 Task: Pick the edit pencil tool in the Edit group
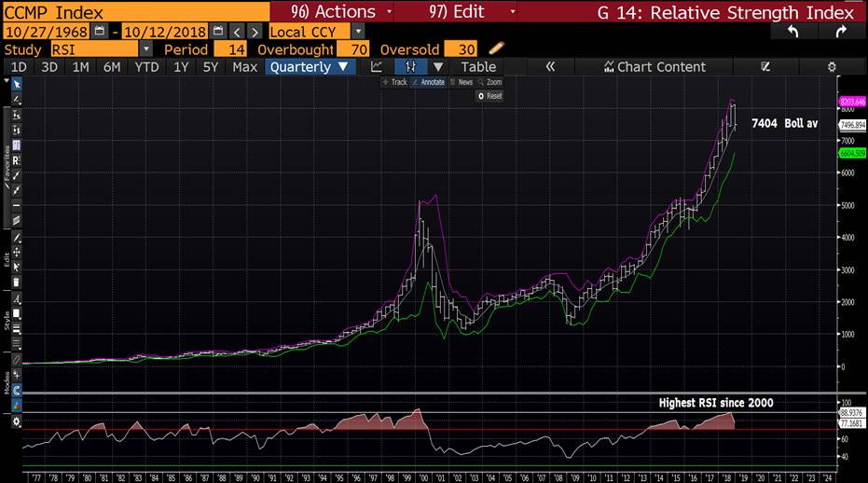17,238
